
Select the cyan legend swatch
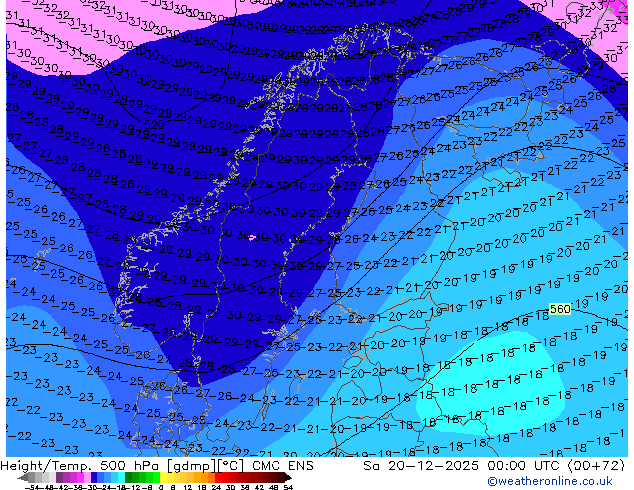[x=121, y=478]
